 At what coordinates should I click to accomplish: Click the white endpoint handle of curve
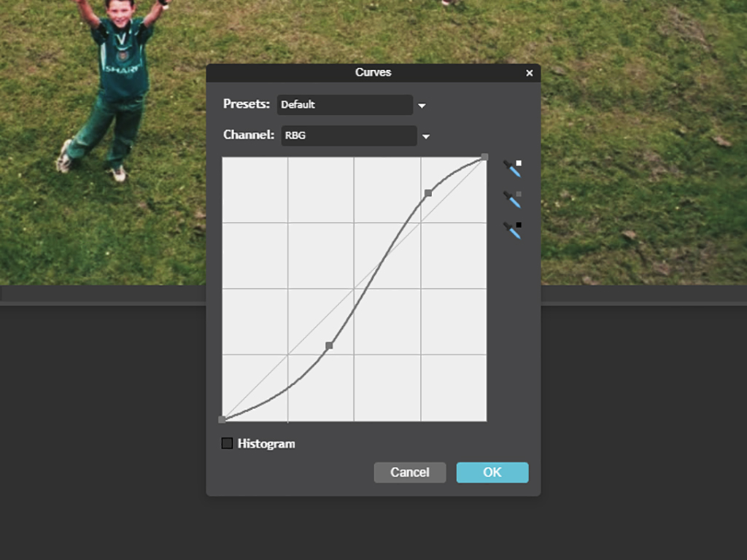pos(485,157)
